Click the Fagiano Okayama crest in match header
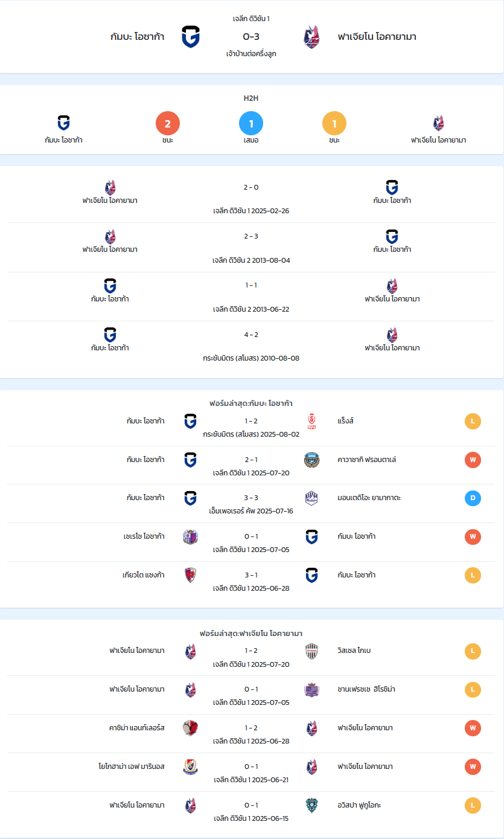The height and width of the screenshot is (839, 504). pos(311,37)
